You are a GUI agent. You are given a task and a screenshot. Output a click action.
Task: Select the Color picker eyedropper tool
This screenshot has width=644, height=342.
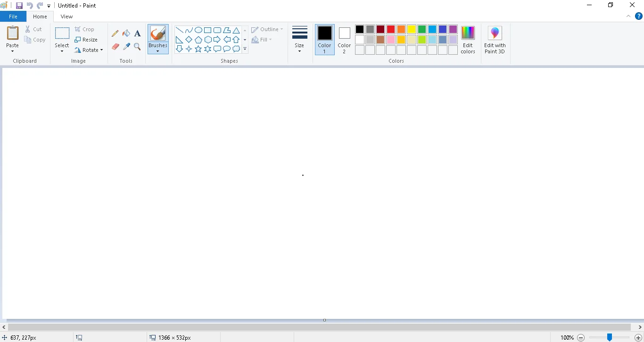click(126, 47)
